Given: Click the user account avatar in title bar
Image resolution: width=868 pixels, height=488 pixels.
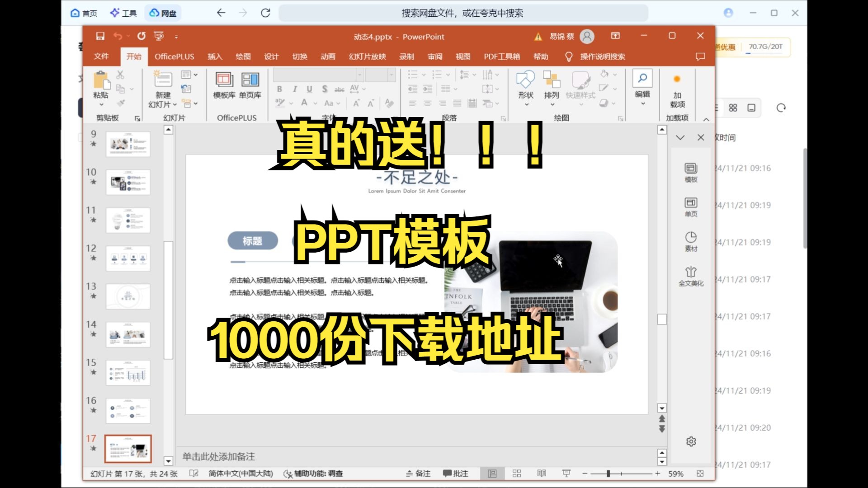Looking at the screenshot, I should [587, 36].
